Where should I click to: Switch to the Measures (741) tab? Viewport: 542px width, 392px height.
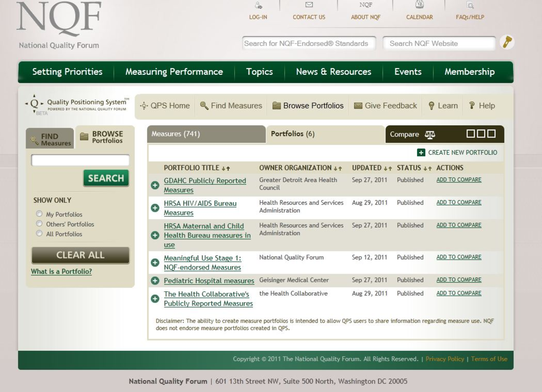(206, 134)
